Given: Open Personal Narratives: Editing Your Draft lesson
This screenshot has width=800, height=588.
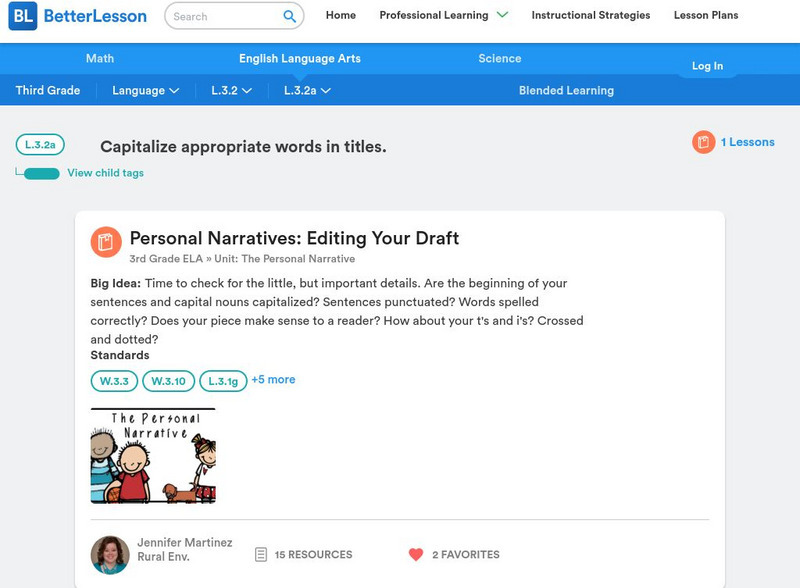Looking at the screenshot, I should click(294, 238).
